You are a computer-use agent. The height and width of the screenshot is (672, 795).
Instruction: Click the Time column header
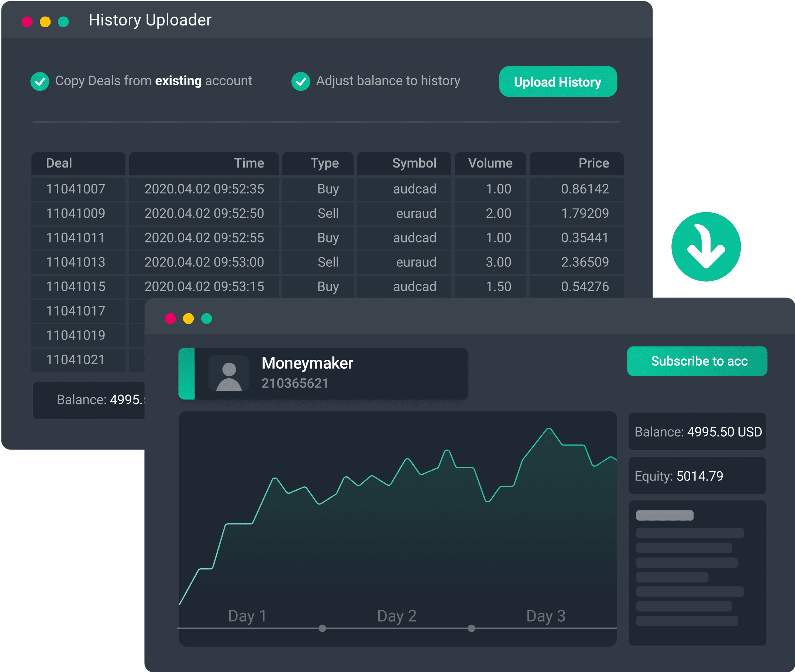204,163
